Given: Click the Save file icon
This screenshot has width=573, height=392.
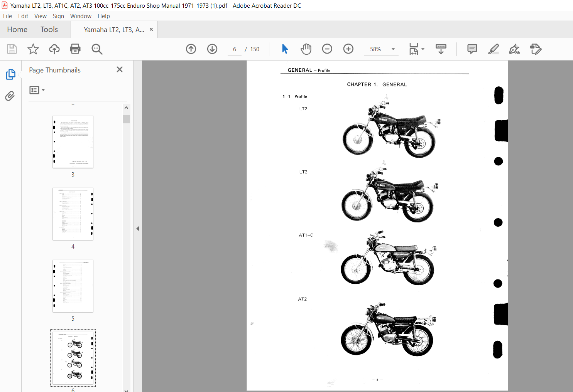Looking at the screenshot, I should [12, 49].
